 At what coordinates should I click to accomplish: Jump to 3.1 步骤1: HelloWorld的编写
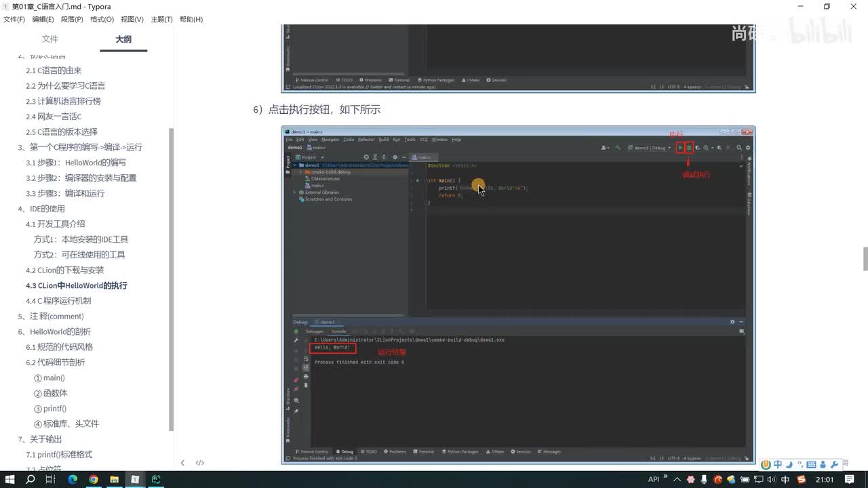click(x=76, y=163)
